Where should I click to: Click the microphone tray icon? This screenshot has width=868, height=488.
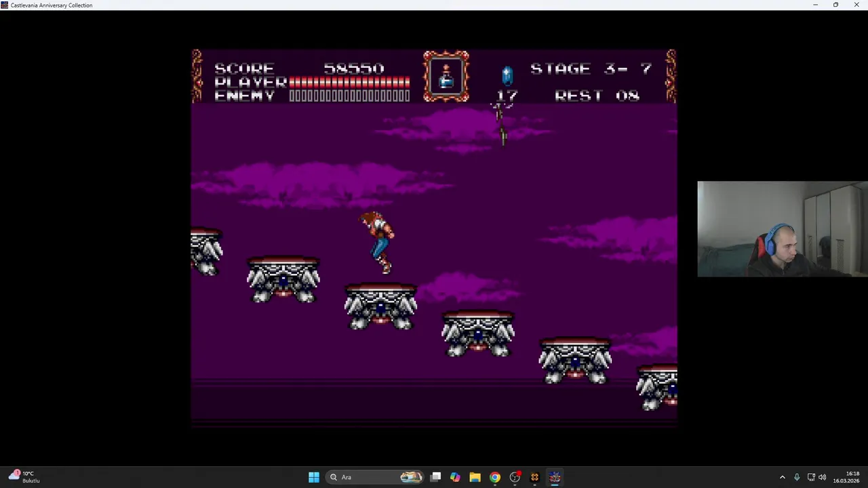coord(797,477)
